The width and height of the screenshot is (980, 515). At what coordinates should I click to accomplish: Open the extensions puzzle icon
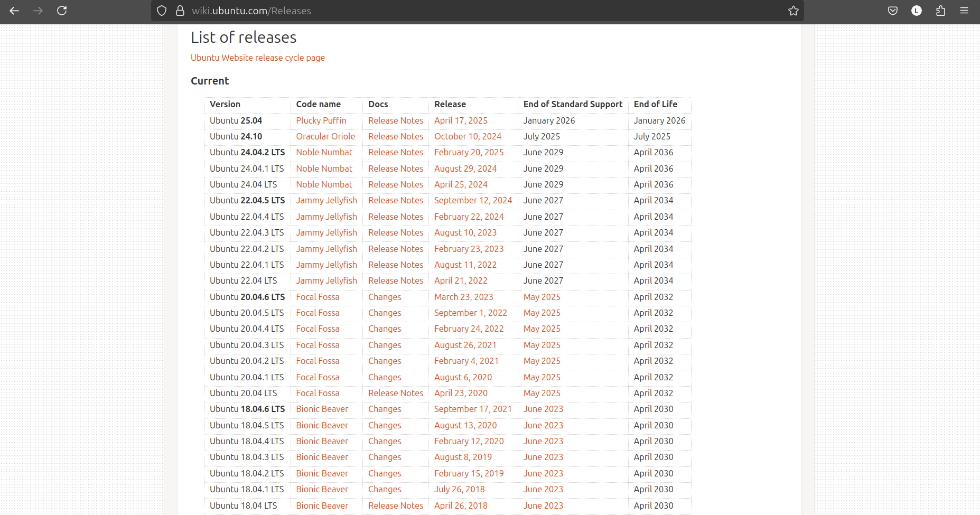pyautogui.click(x=940, y=11)
